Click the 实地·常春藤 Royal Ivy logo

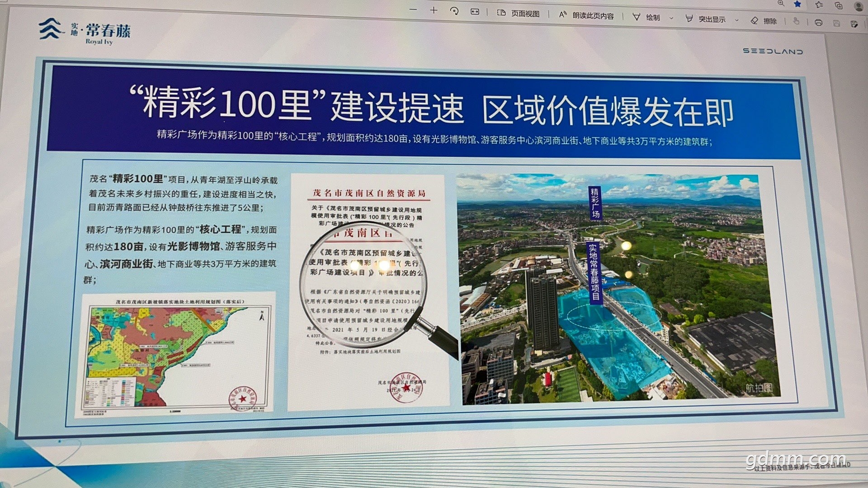point(85,31)
